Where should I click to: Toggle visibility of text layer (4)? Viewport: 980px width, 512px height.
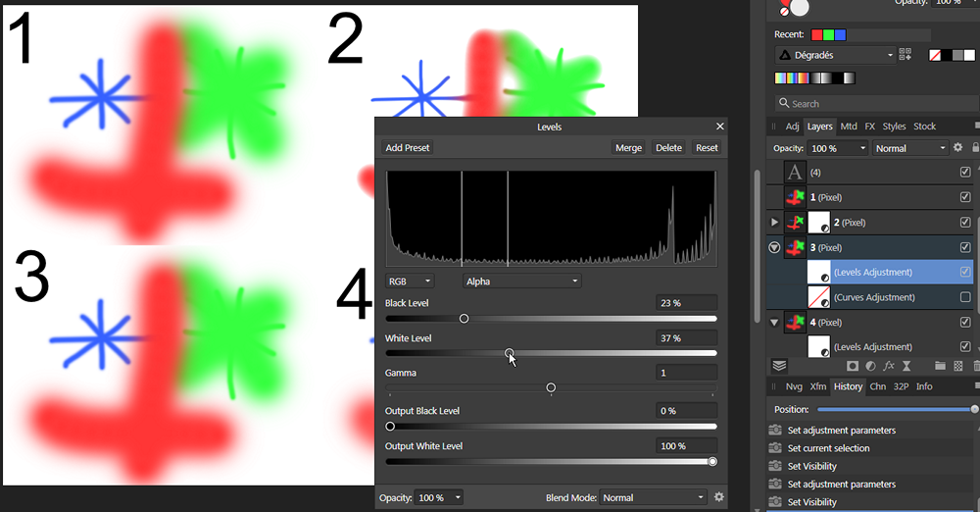point(965,172)
